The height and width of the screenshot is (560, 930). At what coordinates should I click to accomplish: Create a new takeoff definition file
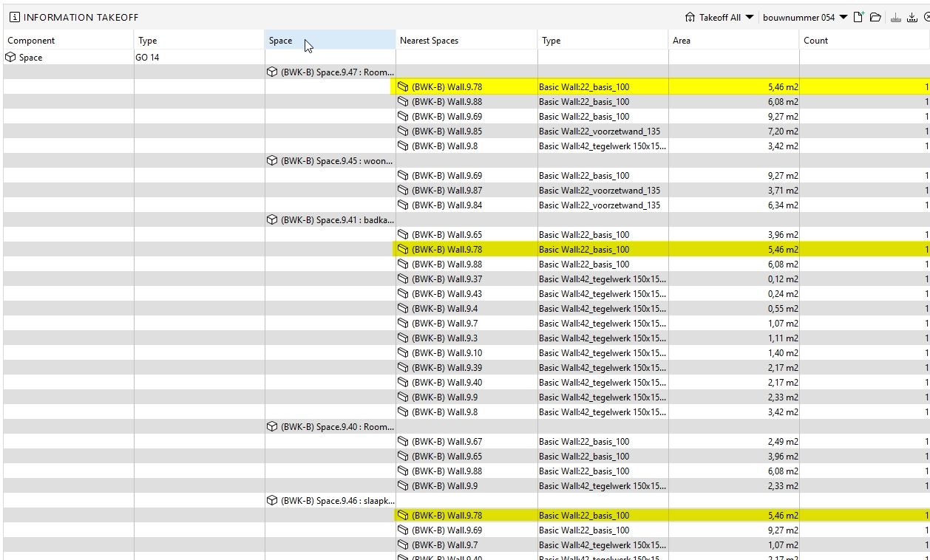point(858,17)
